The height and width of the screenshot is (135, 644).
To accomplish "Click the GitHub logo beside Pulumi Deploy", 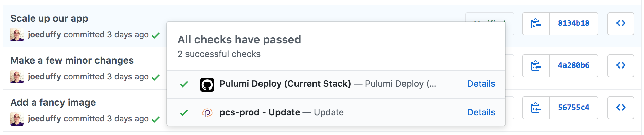I will [x=207, y=85].
